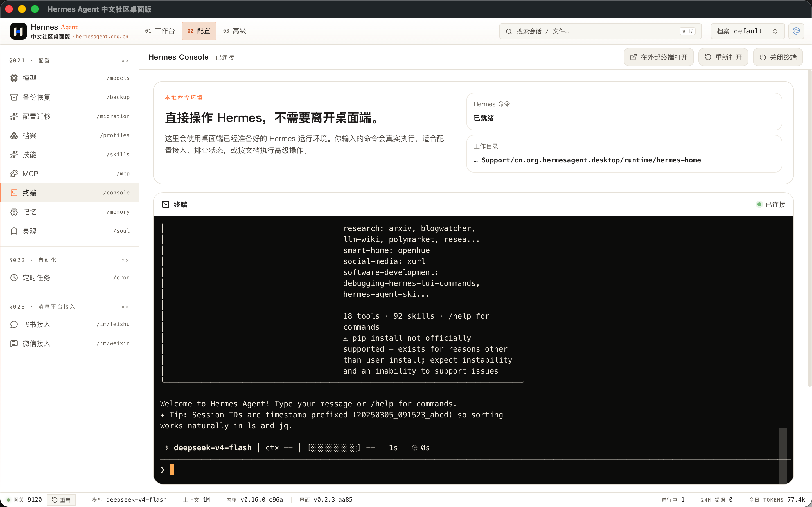Collapse the §021 配置 section
The width and height of the screenshot is (812, 507).
[125, 61]
